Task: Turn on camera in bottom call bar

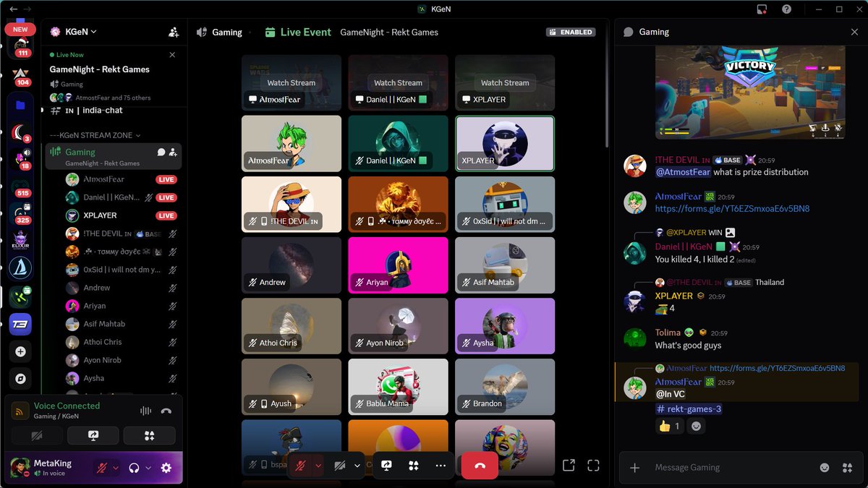Action: (x=340, y=466)
